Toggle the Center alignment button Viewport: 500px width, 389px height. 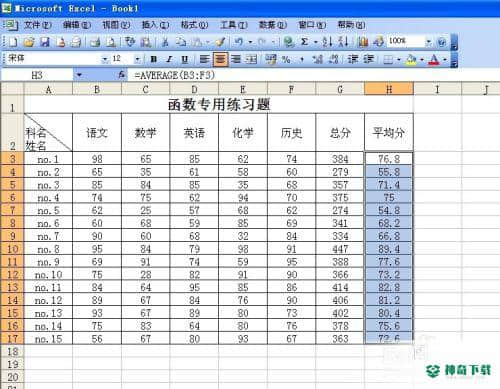[220, 60]
